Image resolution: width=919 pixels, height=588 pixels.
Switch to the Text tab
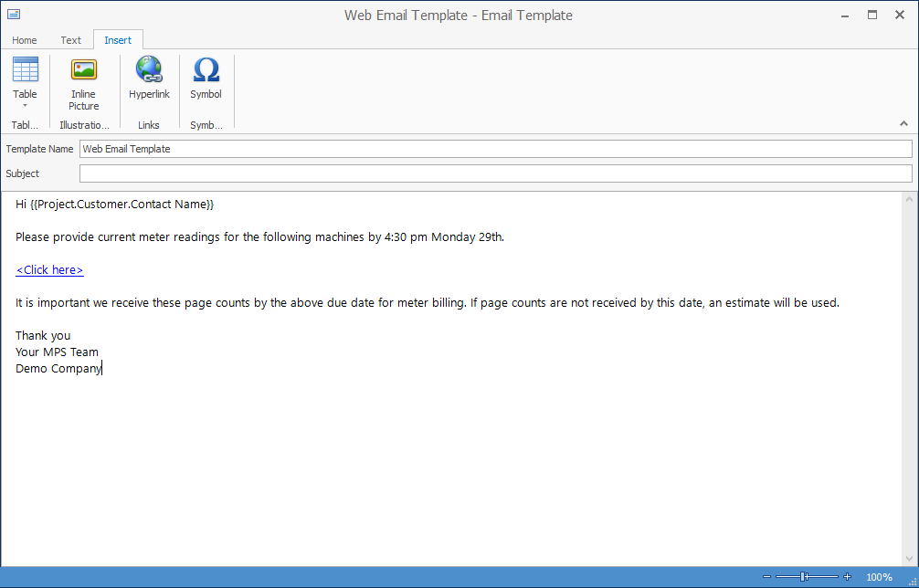[70, 40]
